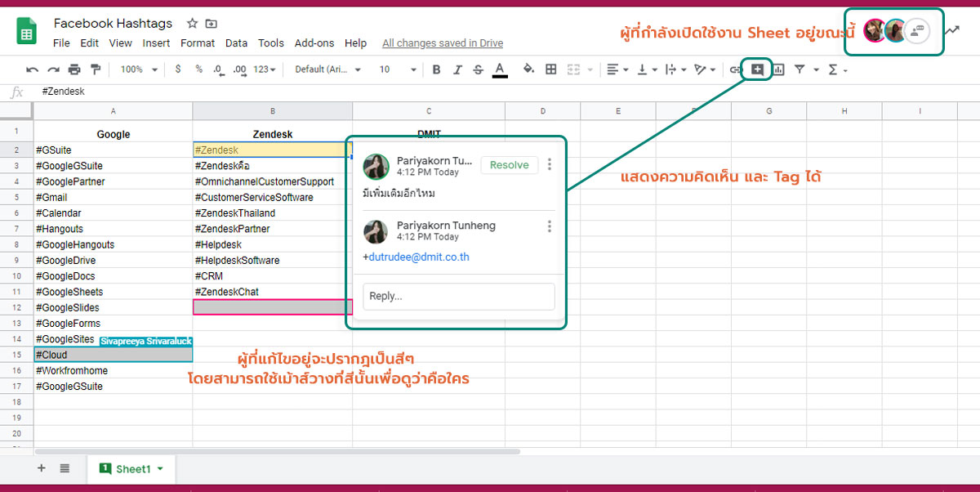The height and width of the screenshot is (492, 980).
Task: Insert a chart from toolbar
Action: coord(778,69)
